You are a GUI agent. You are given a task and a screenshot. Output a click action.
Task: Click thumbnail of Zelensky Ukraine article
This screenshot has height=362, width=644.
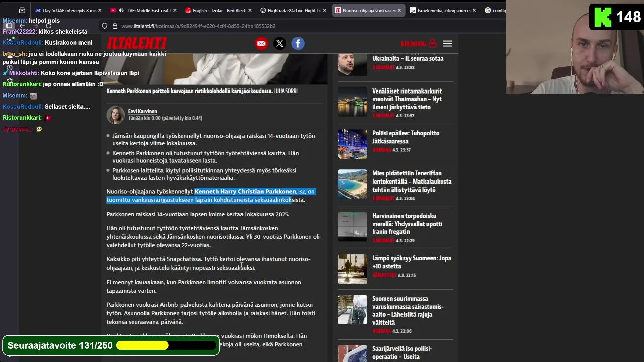tap(352, 64)
